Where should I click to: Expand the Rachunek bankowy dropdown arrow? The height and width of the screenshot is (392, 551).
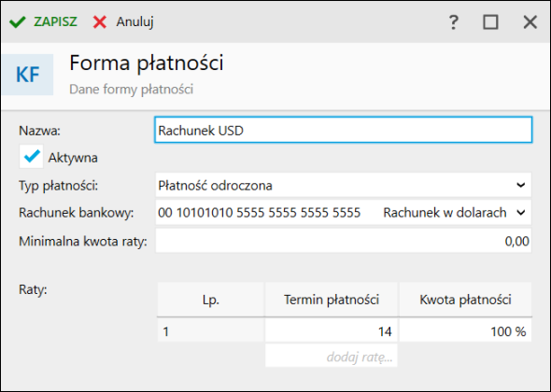521,213
